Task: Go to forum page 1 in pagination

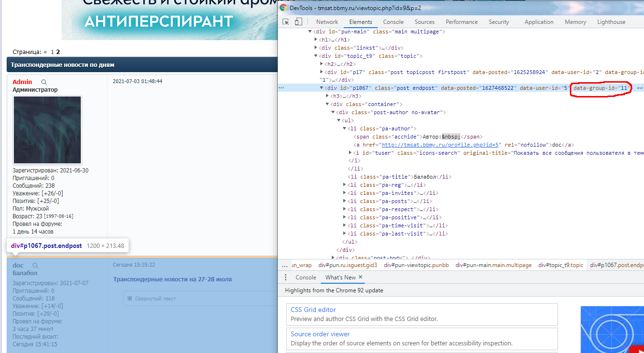Action: point(52,52)
